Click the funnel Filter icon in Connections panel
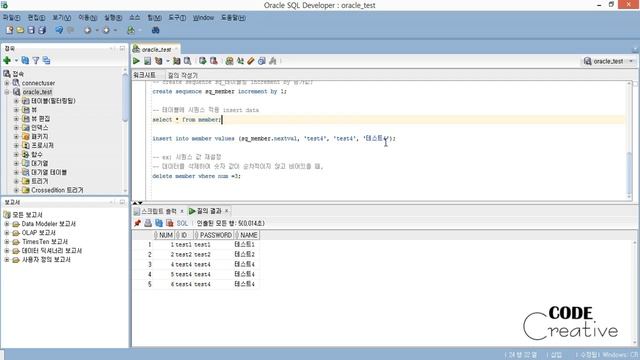 tap(36, 60)
